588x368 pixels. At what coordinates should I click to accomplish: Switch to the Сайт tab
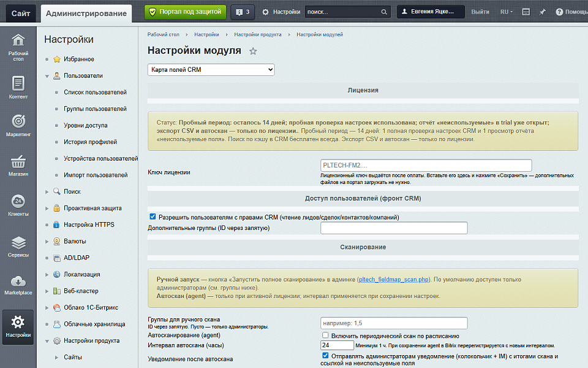pos(21,13)
